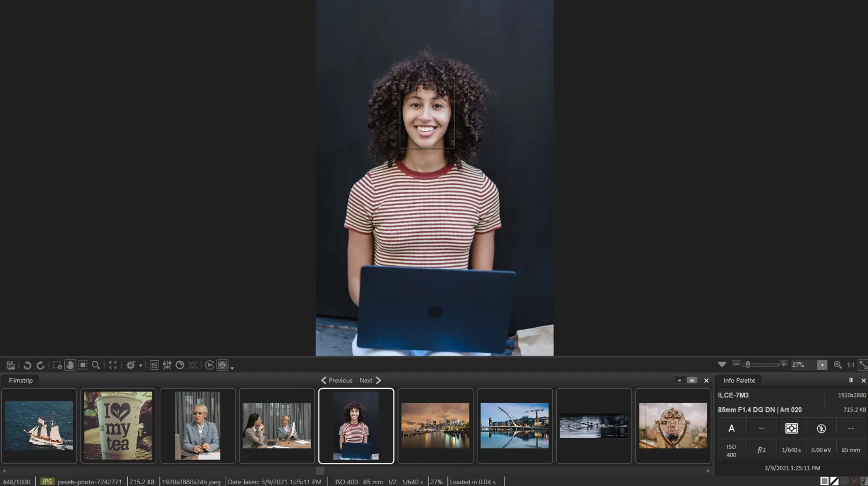Click the grayed focus frame icon
This screenshot has height=486, width=868.
(x=193, y=365)
